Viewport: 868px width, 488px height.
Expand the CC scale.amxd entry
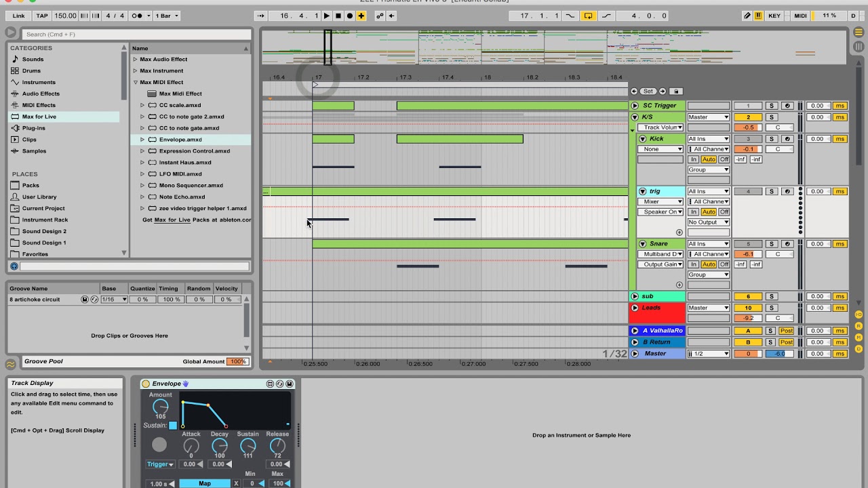click(142, 105)
